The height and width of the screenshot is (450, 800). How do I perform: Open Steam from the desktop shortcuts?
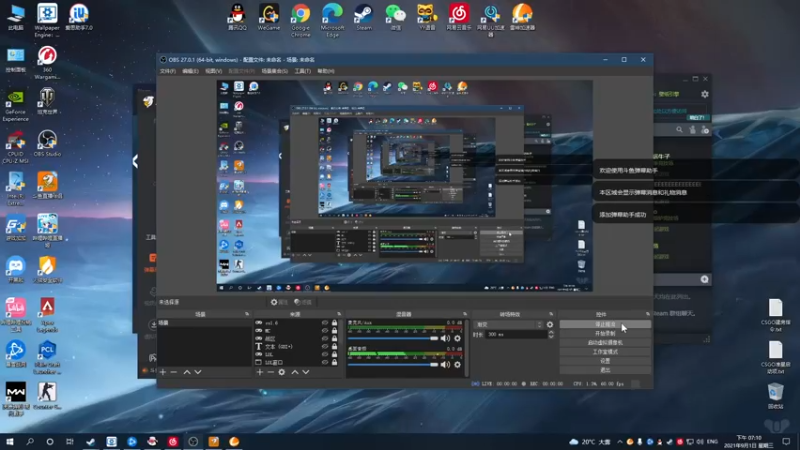364,17
